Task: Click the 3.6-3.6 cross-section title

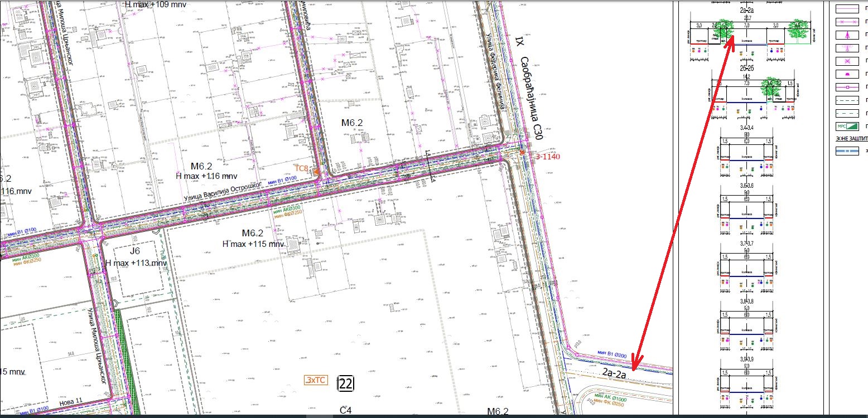Action: point(746,186)
